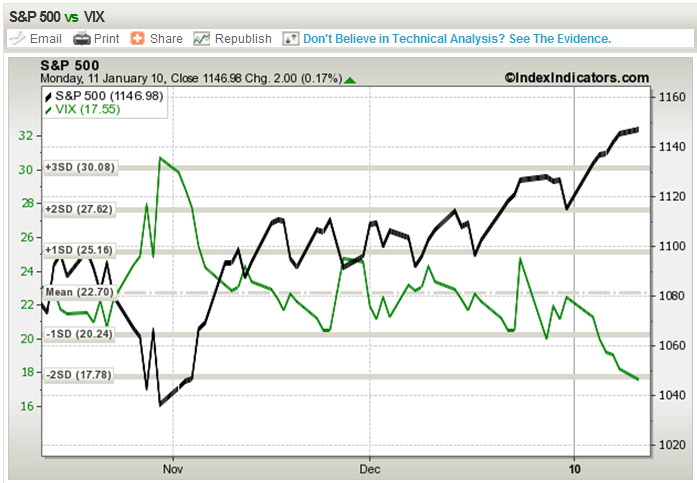Open the Email link
Image resolution: width=697 pixels, height=483 pixels.
coord(45,39)
